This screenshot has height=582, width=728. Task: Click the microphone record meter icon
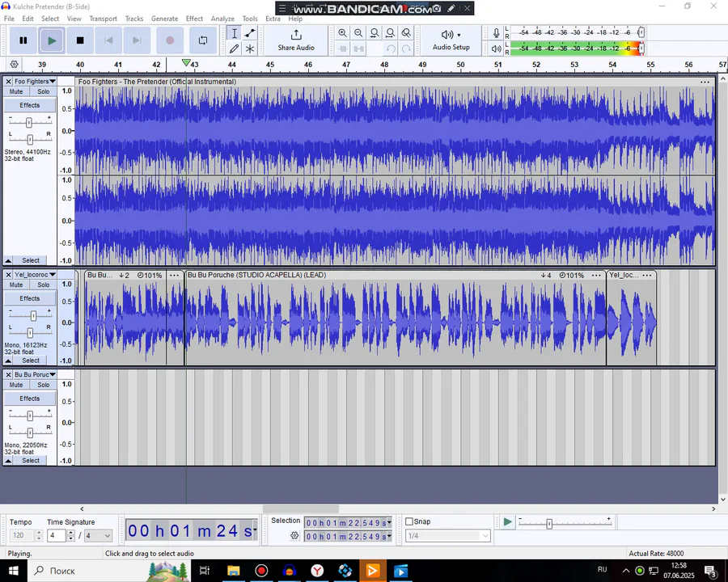pyautogui.click(x=497, y=33)
